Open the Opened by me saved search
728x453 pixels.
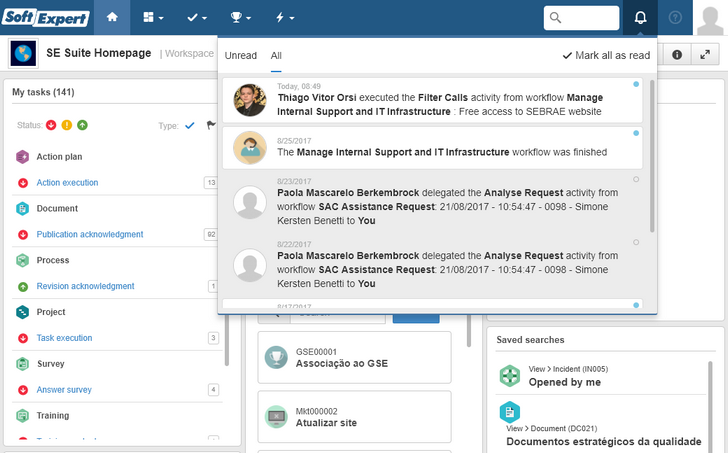point(565,382)
